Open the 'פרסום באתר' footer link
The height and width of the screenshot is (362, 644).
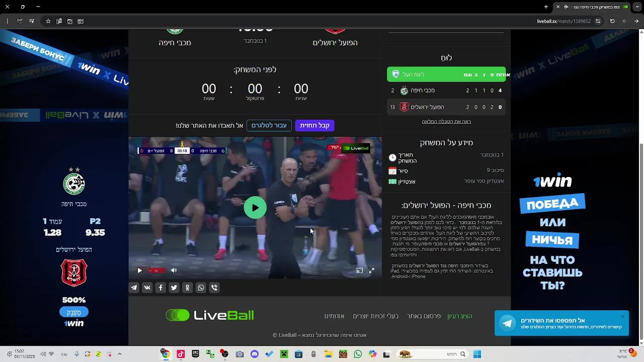(424, 316)
